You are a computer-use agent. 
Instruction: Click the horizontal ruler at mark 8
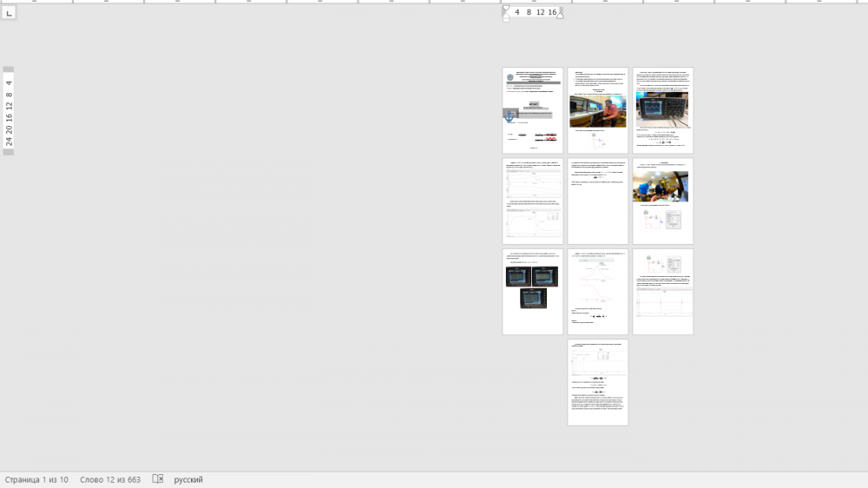point(529,12)
